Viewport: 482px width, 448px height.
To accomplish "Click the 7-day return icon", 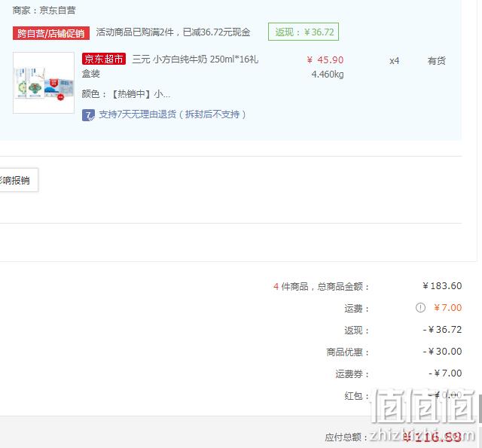I will pyautogui.click(x=88, y=115).
